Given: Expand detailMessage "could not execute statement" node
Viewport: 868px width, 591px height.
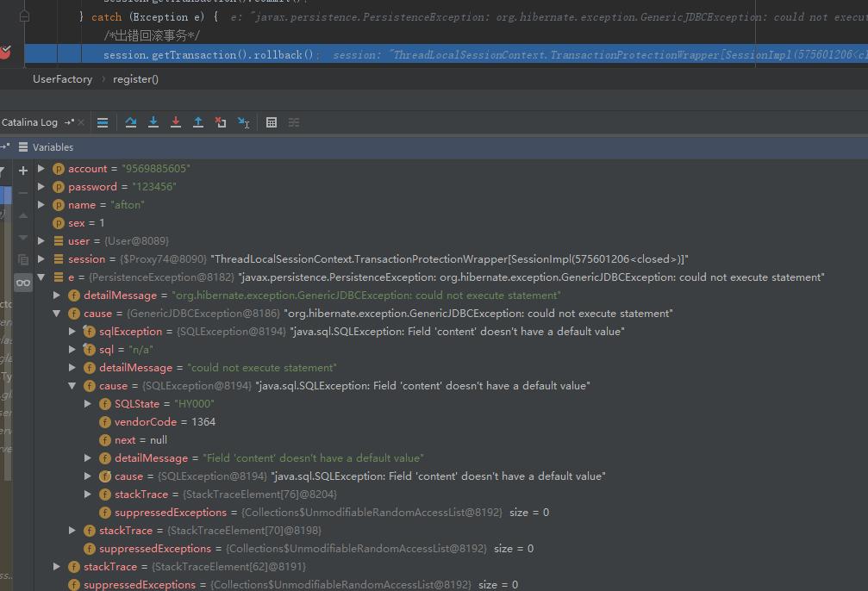Looking at the screenshot, I should point(72,368).
